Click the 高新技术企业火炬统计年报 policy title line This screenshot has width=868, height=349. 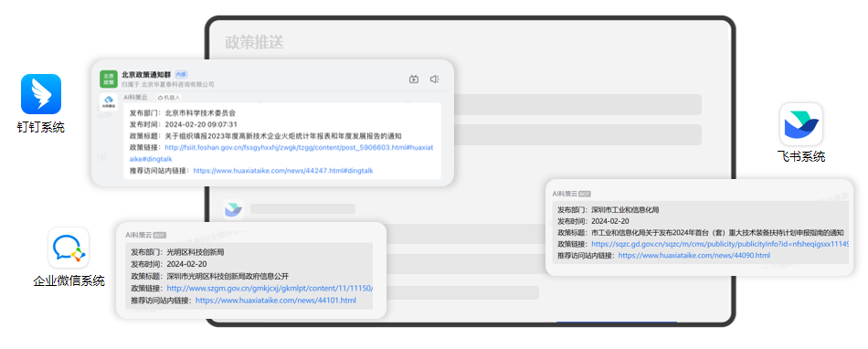(x=283, y=136)
